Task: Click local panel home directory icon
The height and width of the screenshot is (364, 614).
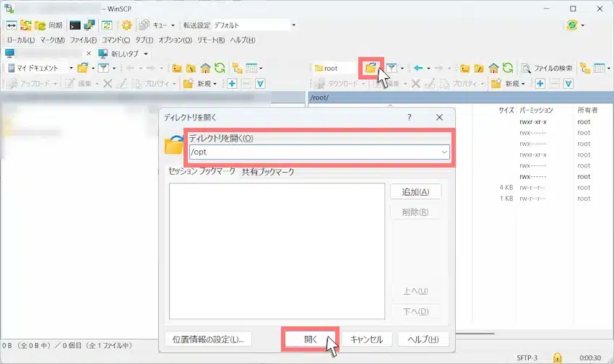Action: [206, 68]
